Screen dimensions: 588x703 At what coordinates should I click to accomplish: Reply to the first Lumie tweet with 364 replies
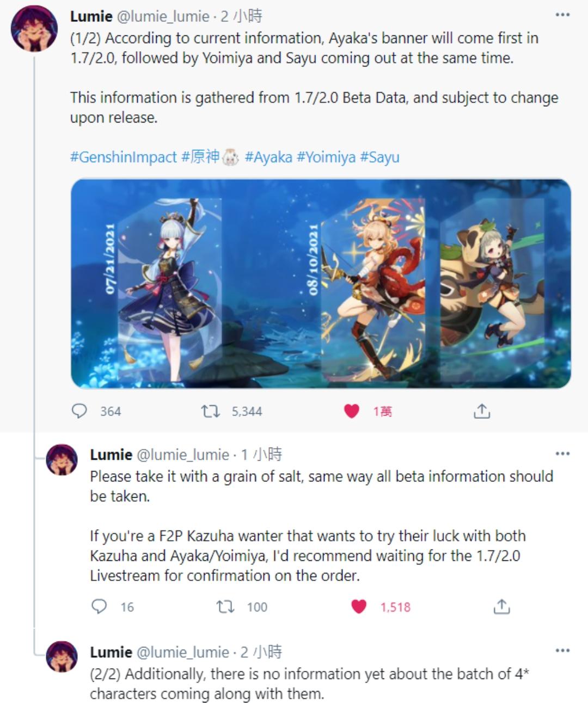click(79, 411)
